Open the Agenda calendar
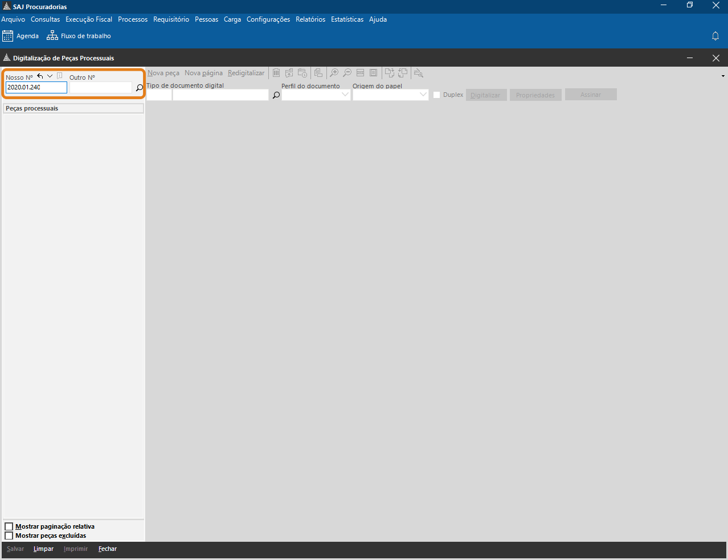 [x=21, y=36]
